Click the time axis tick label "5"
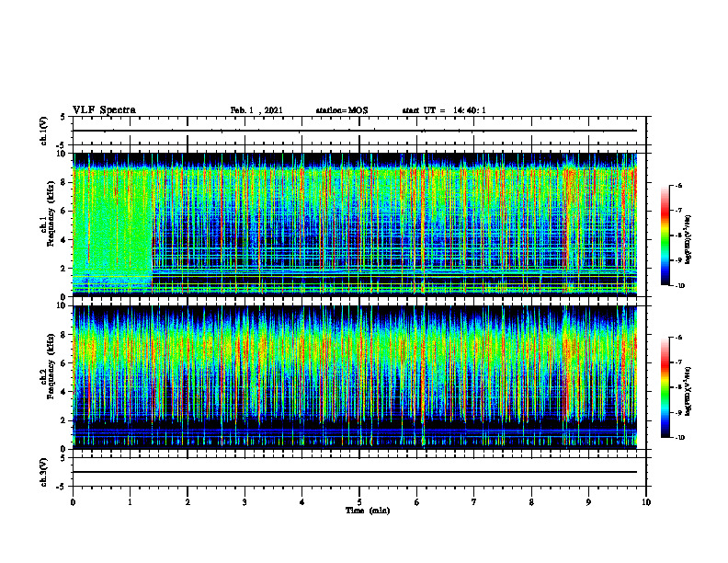 click(359, 502)
